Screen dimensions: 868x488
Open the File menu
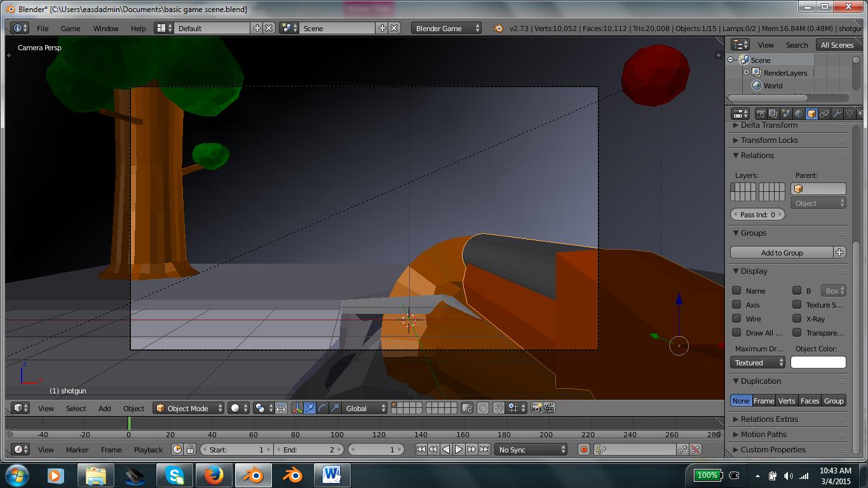pos(43,28)
